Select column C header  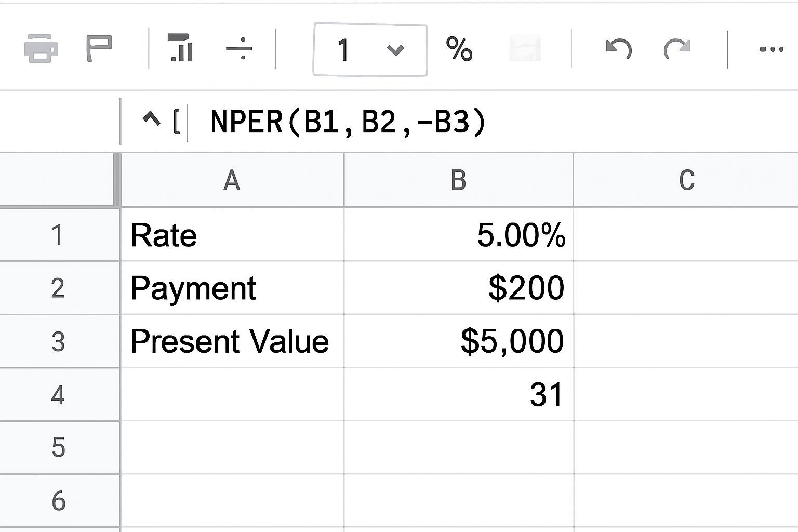(686, 180)
